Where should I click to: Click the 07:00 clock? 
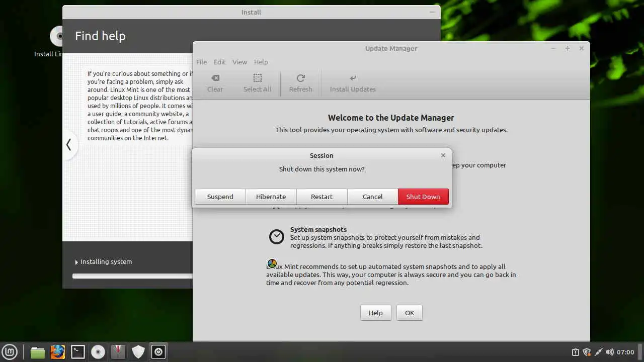coord(625,352)
